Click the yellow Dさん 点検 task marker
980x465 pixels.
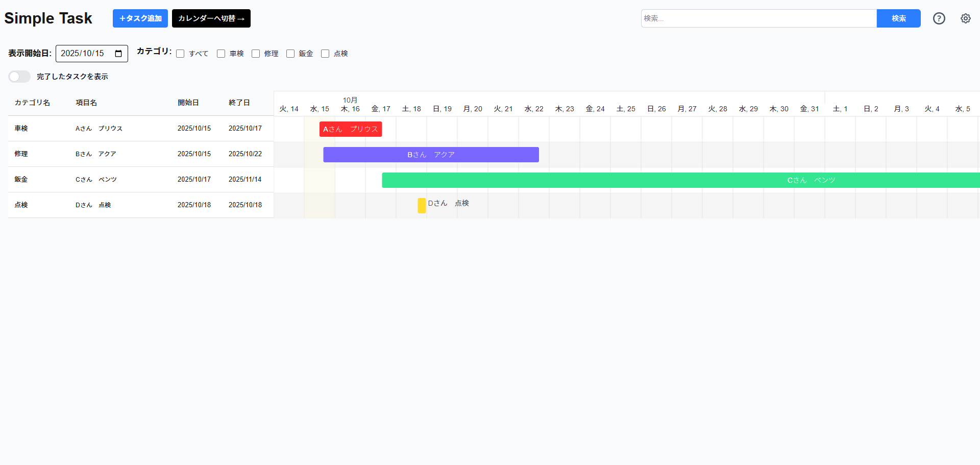[422, 205]
